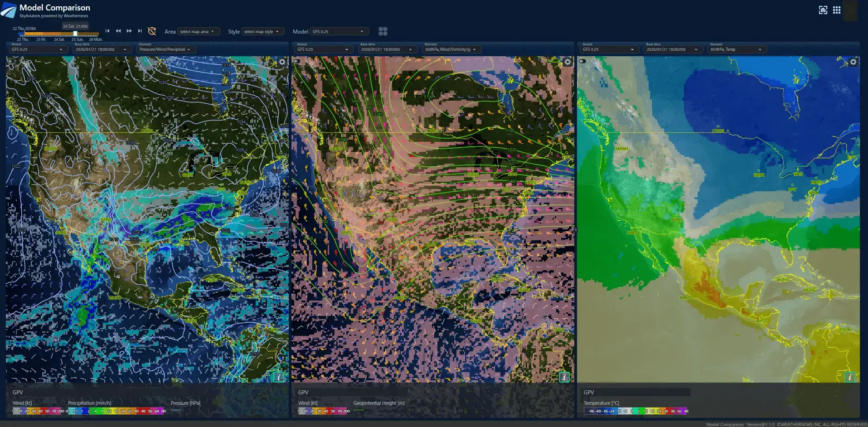
Task: Open the apps grid menu icon
Action: coord(837,10)
